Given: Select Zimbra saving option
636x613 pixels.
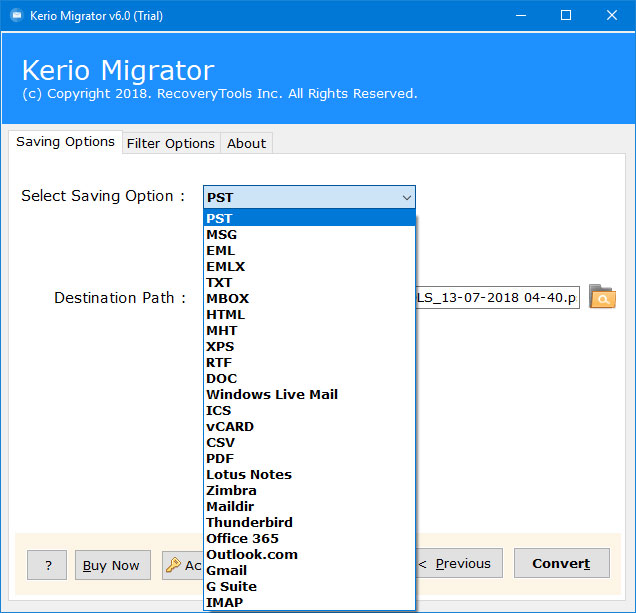Looking at the screenshot, I should click(x=309, y=490).
